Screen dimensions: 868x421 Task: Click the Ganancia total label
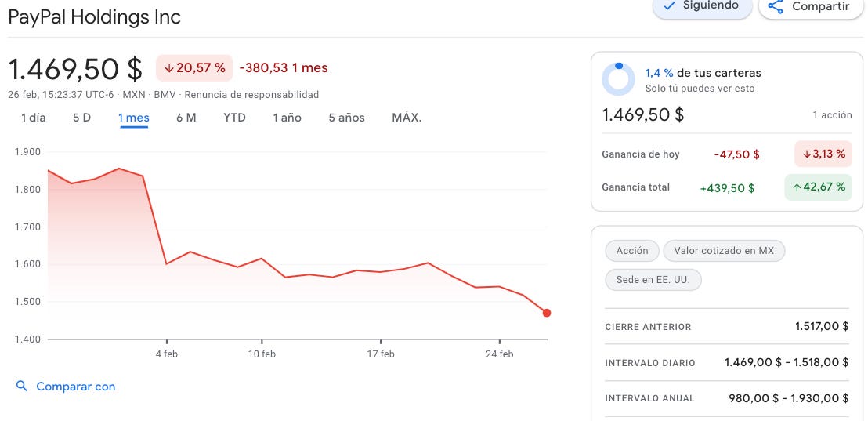point(635,187)
